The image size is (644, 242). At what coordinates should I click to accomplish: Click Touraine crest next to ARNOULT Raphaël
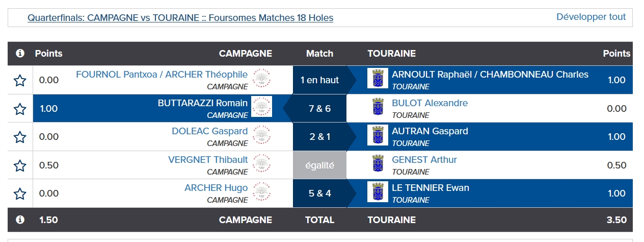[x=378, y=78]
